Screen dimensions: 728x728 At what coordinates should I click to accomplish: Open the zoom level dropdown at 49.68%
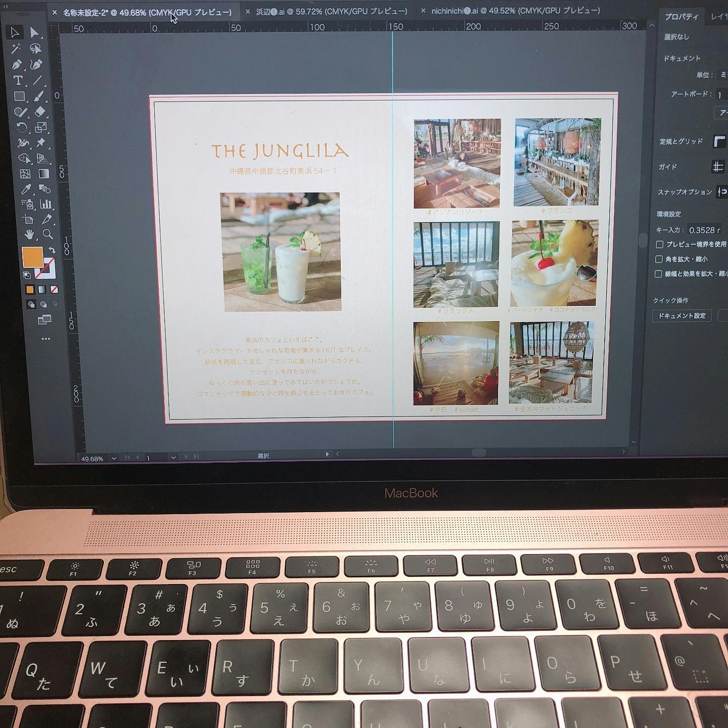pyautogui.click(x=114, y=458)
